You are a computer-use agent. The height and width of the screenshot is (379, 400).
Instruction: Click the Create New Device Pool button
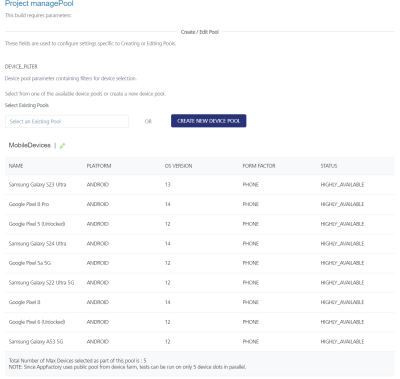point(209,121)
